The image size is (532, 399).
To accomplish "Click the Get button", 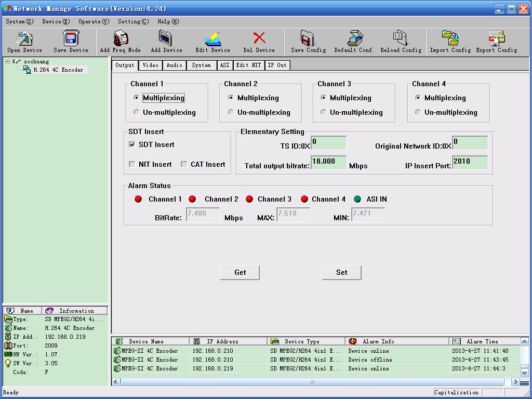I will 240,272.
